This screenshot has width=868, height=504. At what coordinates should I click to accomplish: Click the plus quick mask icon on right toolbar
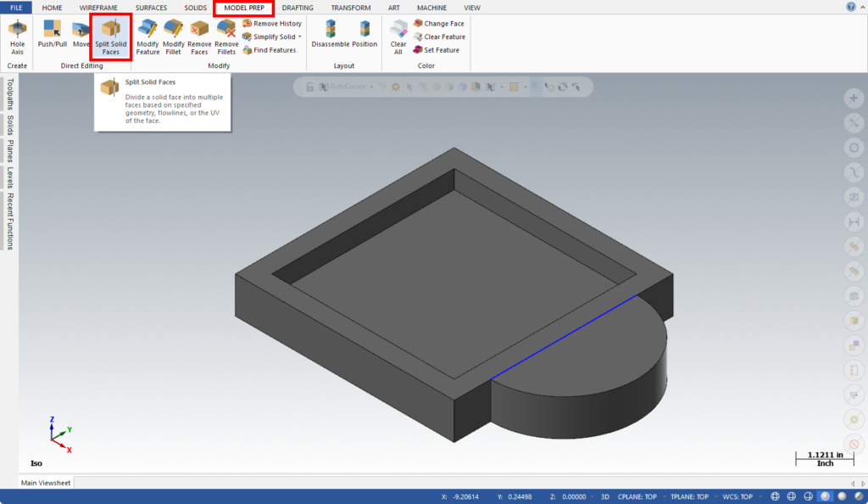(x=854, y=98)
